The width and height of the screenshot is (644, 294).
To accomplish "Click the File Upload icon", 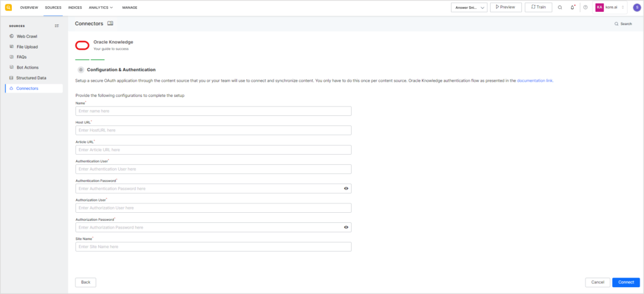I will [x=11, y=47].
